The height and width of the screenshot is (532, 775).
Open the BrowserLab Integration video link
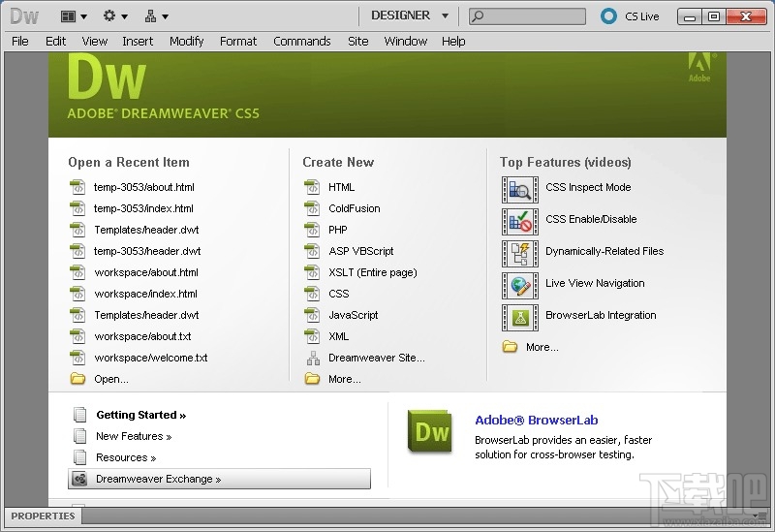pos(601,315)
